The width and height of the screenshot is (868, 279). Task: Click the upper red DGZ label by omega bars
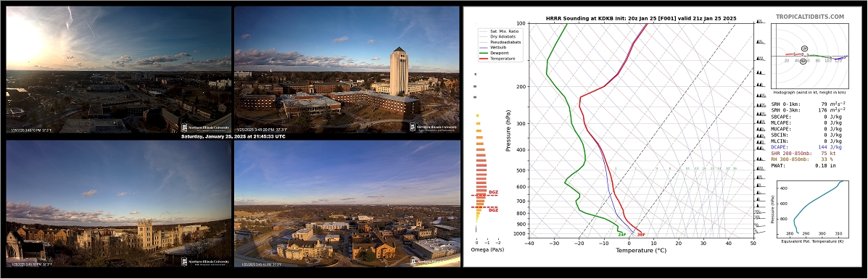[x=493, y=192]
